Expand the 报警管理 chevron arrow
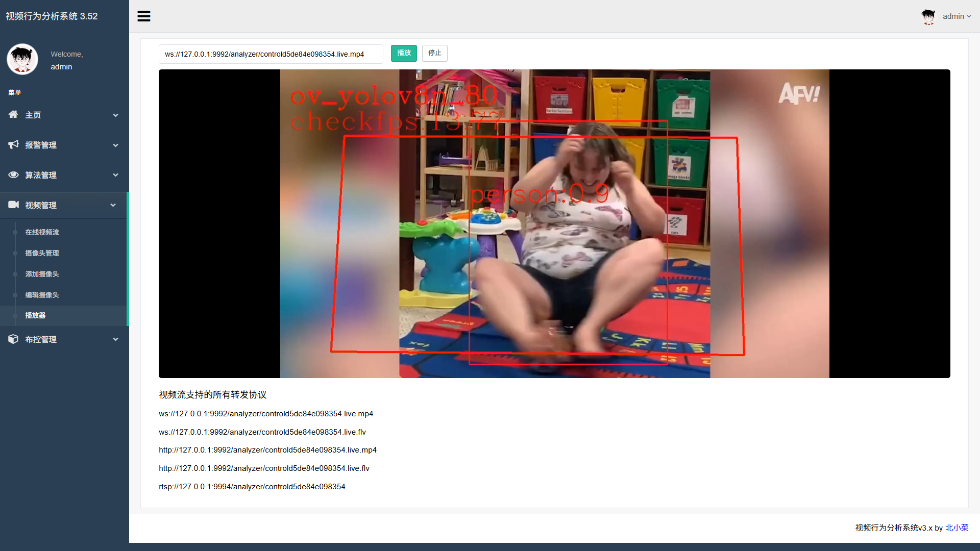Image resolution: width=980 pixels, height=551 pixels. tap(116, 145)
